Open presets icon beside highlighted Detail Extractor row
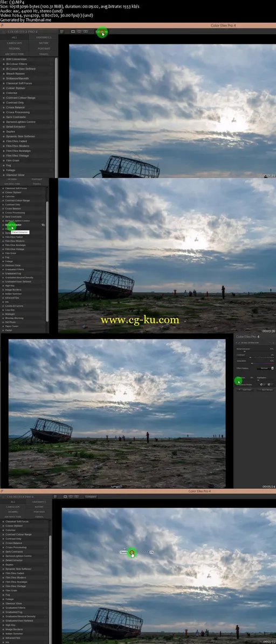276x644 pixels. pos(43,225)
